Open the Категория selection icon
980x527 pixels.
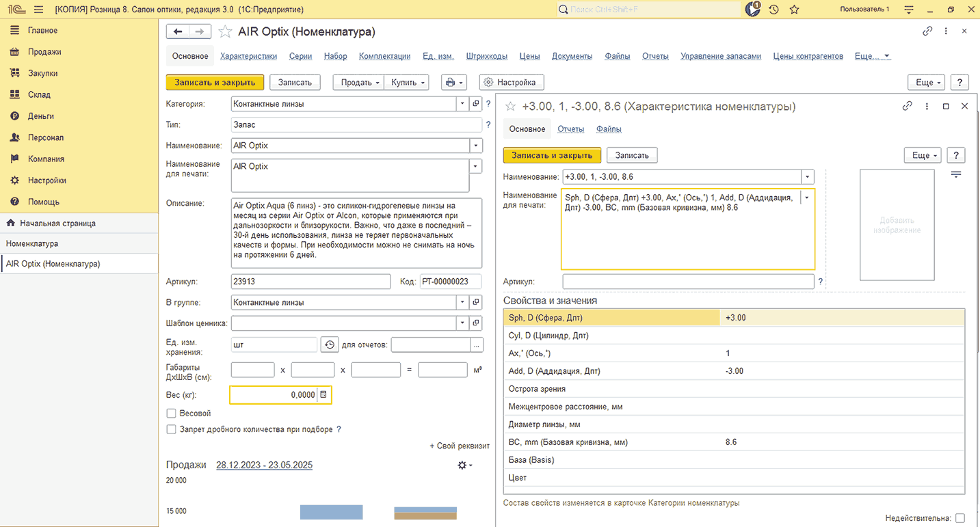476,104
